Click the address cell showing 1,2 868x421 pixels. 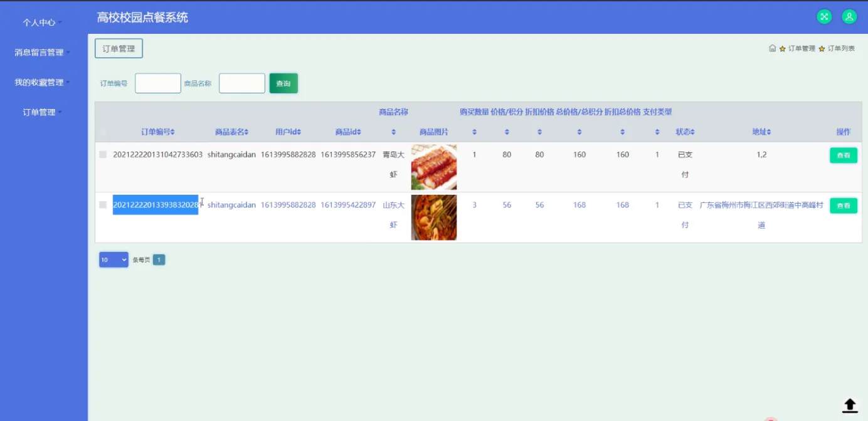click(x=761, y=155)
